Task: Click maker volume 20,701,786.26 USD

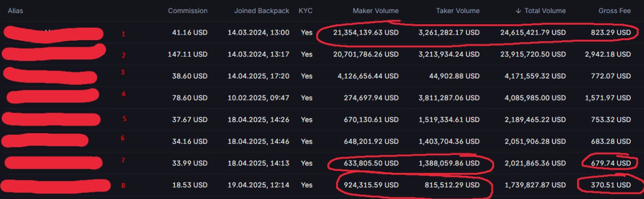Action: tap(366, 54)
